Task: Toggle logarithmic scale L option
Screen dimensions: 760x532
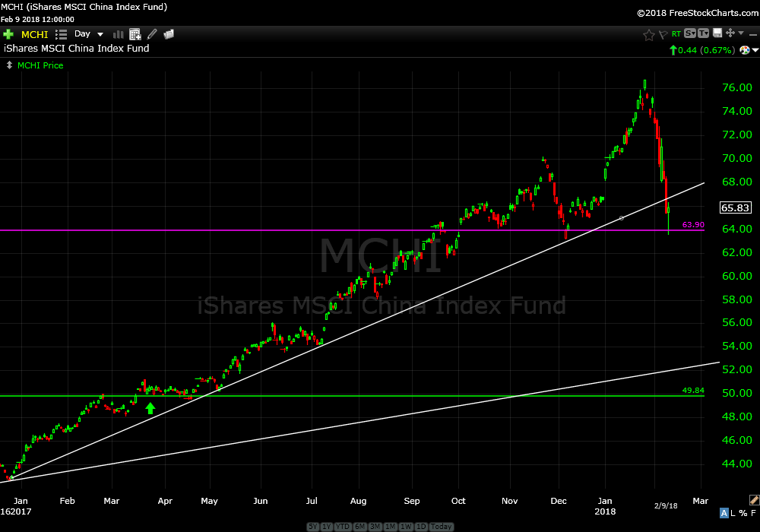Action: click(x=734, y=513)
